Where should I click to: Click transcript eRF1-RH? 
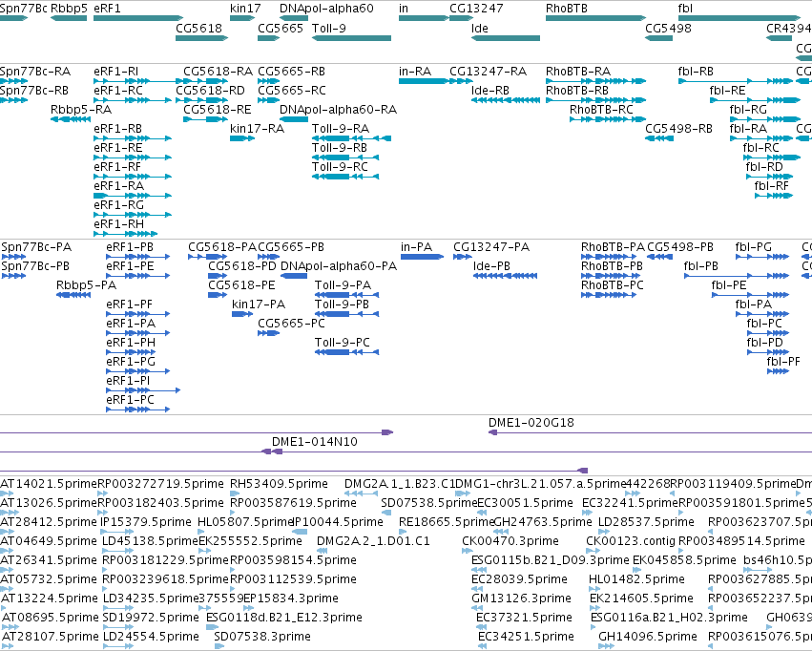pyautogui.click(x=126, y=234)
